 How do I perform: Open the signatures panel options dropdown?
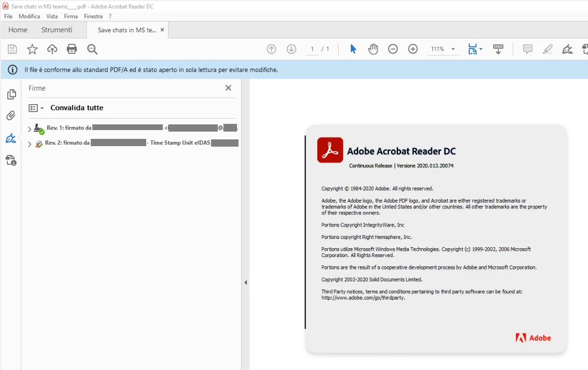(36, 108)
